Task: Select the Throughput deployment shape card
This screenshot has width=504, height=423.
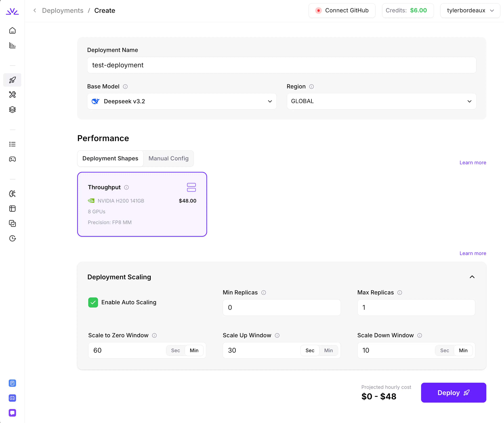Action: 142,204
